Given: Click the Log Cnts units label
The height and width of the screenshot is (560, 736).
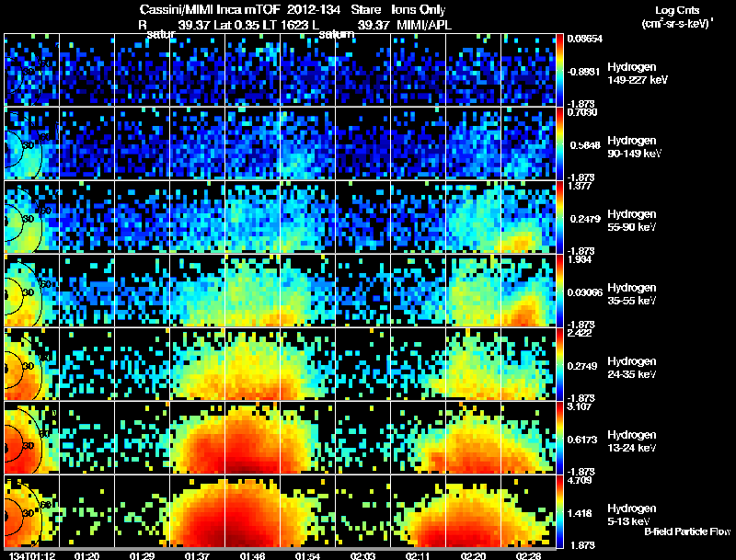Looking at the screenshot, I should tap(677, 17).
